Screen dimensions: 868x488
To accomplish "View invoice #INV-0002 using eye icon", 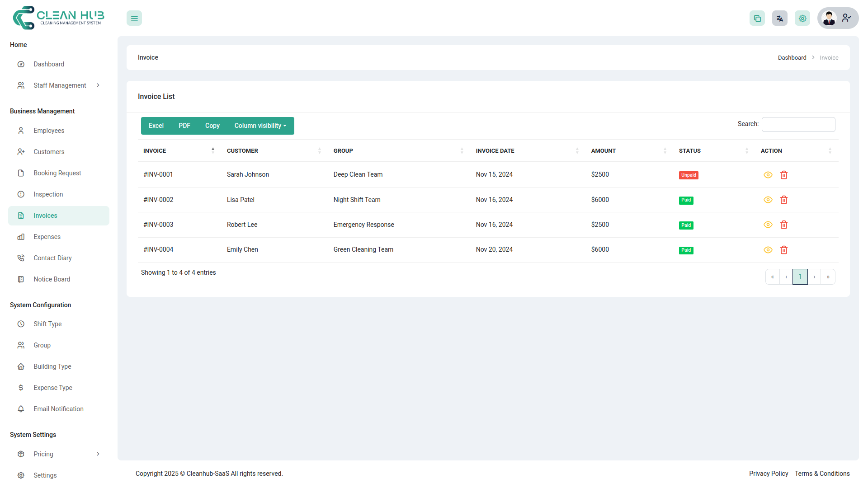I will coord(768,200).
